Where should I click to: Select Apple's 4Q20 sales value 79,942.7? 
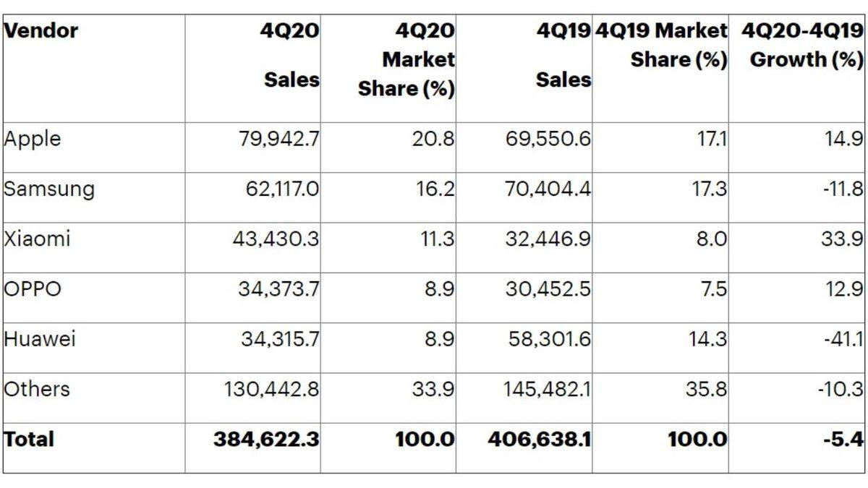(x=279, y=139)
